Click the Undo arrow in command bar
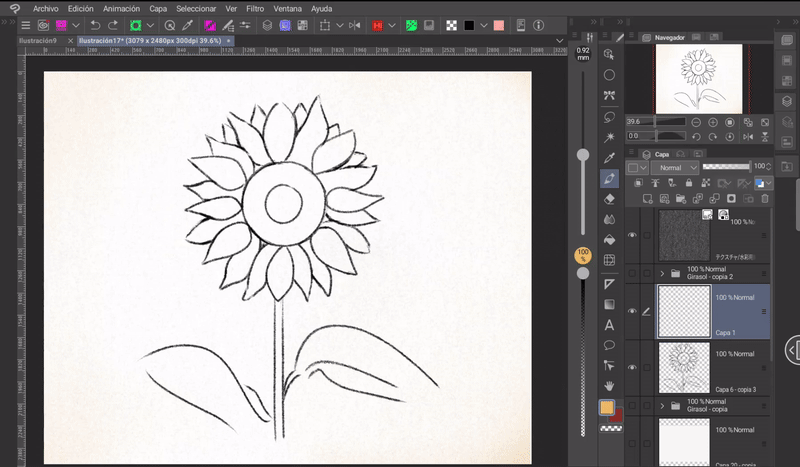This screenshot has height=467, width=800. point(94,24)
